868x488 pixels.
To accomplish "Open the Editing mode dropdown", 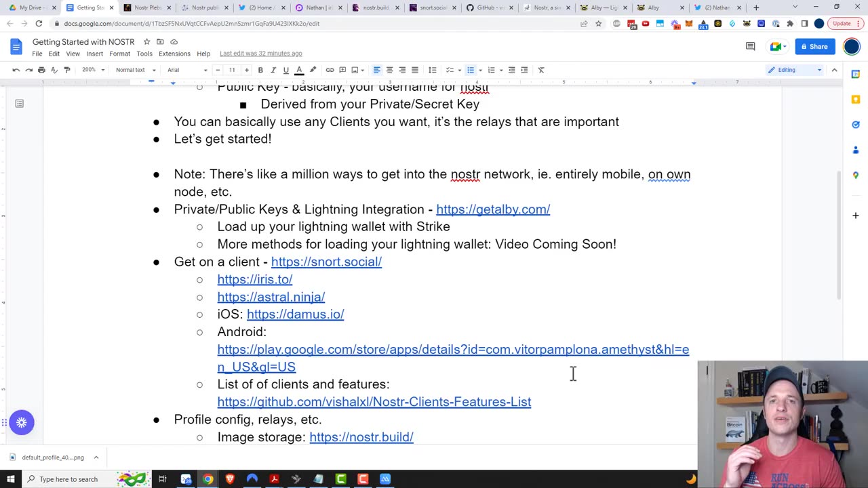I will pos(795,70).
